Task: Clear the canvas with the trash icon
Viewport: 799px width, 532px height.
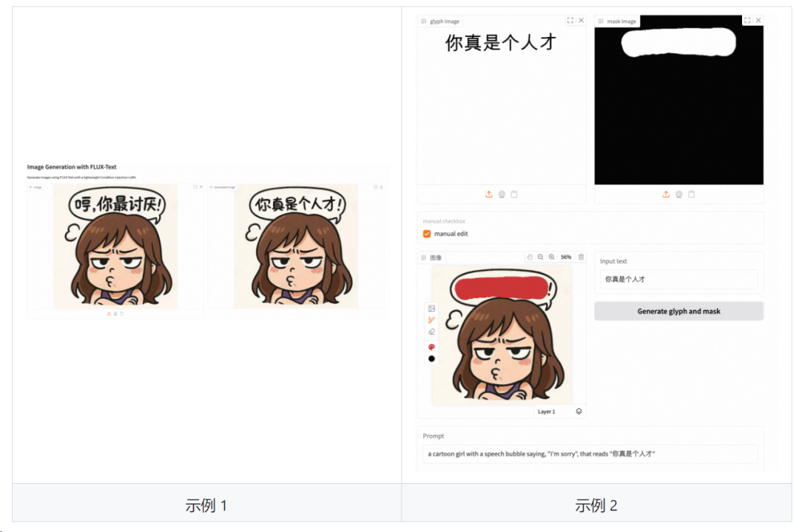Action: [581, 257]
